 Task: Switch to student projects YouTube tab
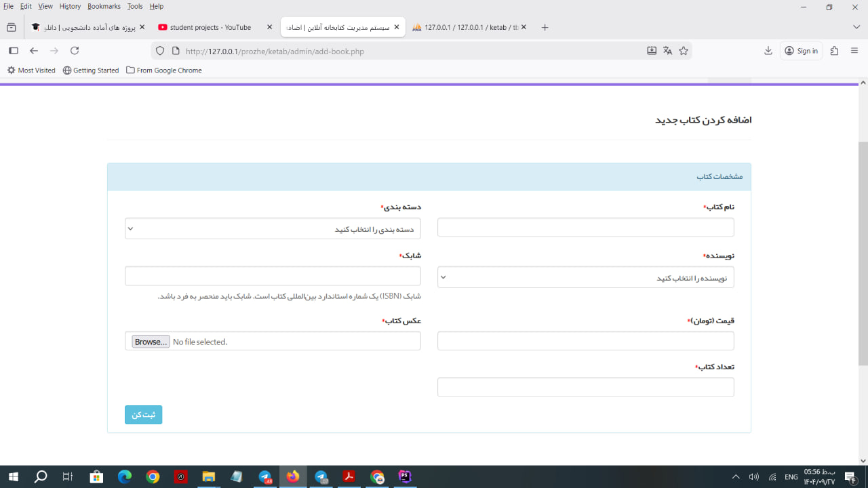[210, 28]
